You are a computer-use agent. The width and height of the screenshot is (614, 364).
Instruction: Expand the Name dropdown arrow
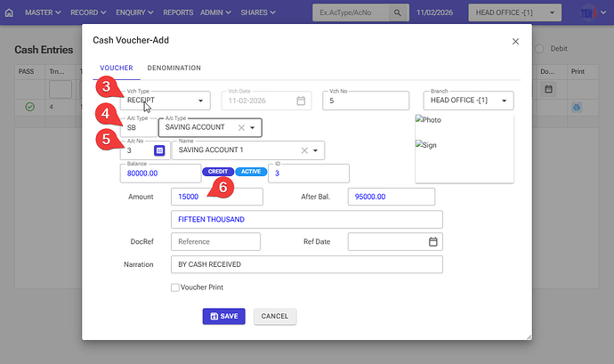click(x=315, y=150)
